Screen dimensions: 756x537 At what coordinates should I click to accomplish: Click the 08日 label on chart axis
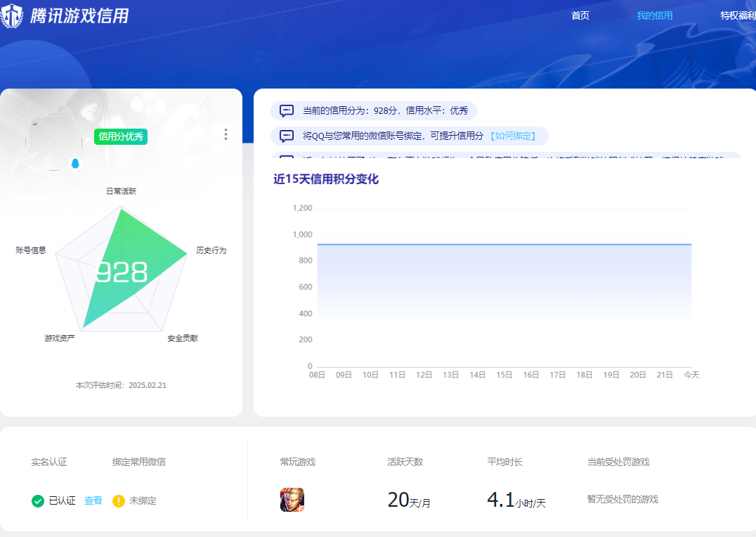click(317, 375)
